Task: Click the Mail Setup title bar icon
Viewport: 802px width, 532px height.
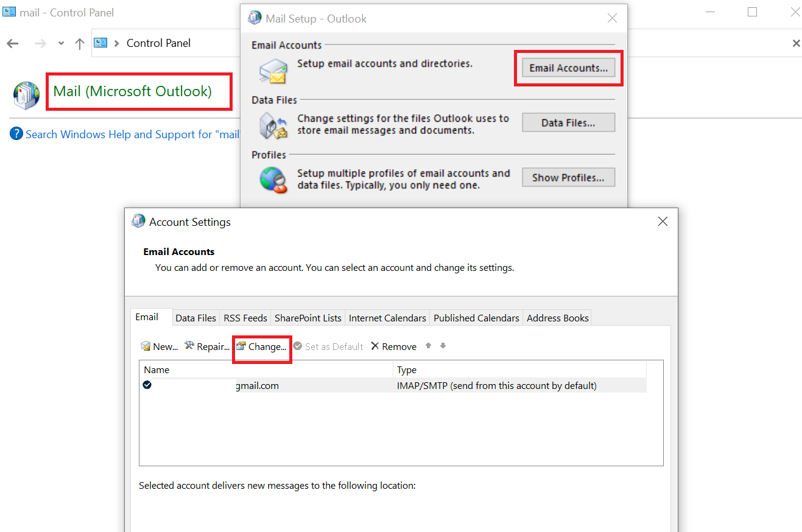Action: [x=255, y=18]
